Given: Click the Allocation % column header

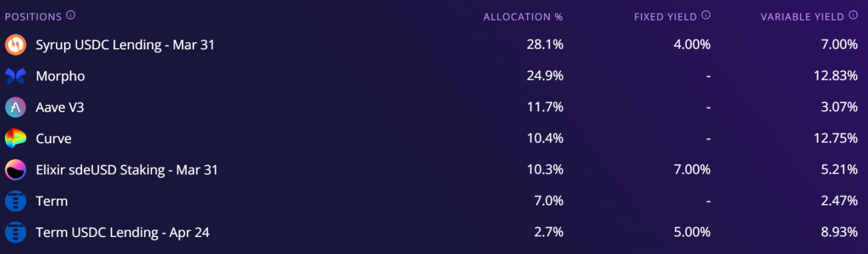Looking at the screenshot, I should click(x=523, y=17).
